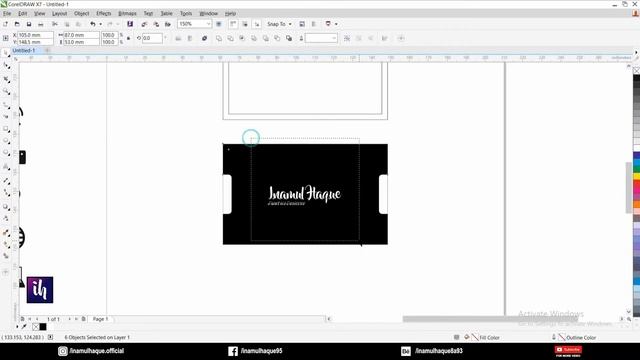Viewport: 640px width, 360px height.
Task: Open the Tools menu
Action: [x=186, y=13]
